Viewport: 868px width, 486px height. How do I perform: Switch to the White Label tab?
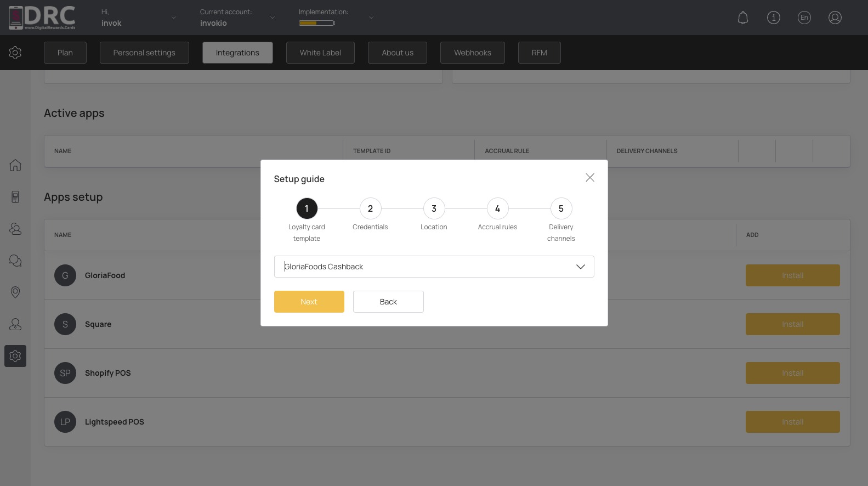320,53
